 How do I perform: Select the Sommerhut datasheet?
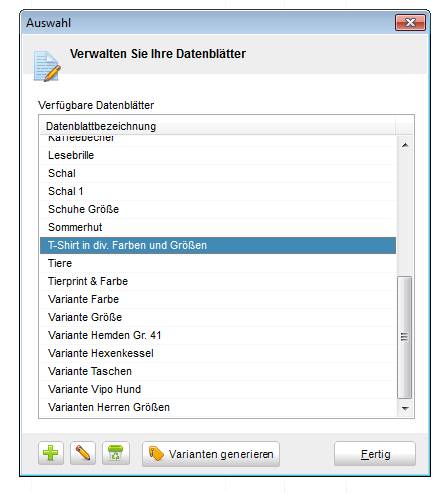pos(218,227)
